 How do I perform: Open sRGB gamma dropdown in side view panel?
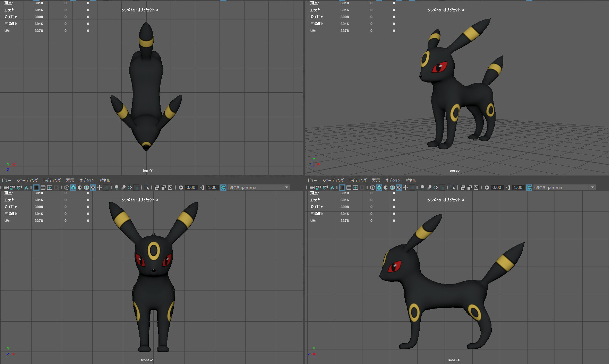tap(565, 188)
